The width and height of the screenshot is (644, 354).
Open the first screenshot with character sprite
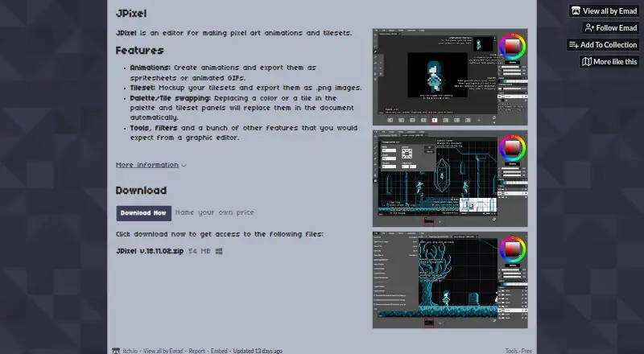click(450, 76)
